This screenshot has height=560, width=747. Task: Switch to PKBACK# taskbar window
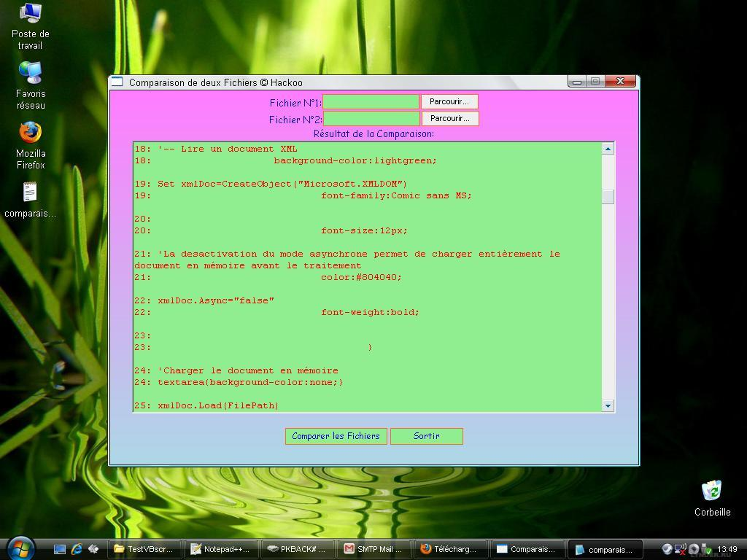point(298,549)
